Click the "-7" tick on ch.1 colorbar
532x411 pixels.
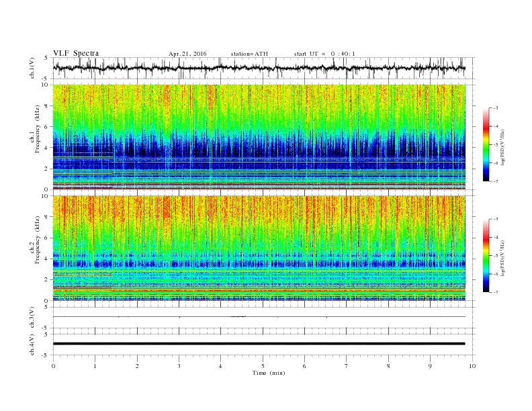(496, 181)
